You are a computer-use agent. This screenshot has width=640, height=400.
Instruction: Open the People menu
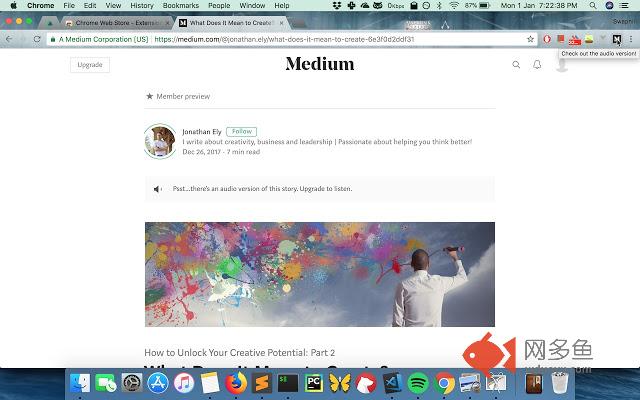click(219, 5)
